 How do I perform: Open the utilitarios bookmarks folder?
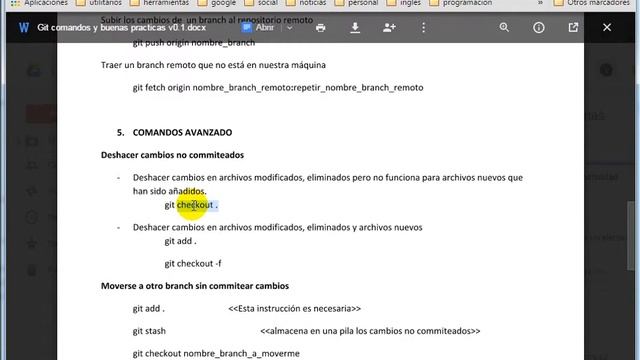coord(99,3)
